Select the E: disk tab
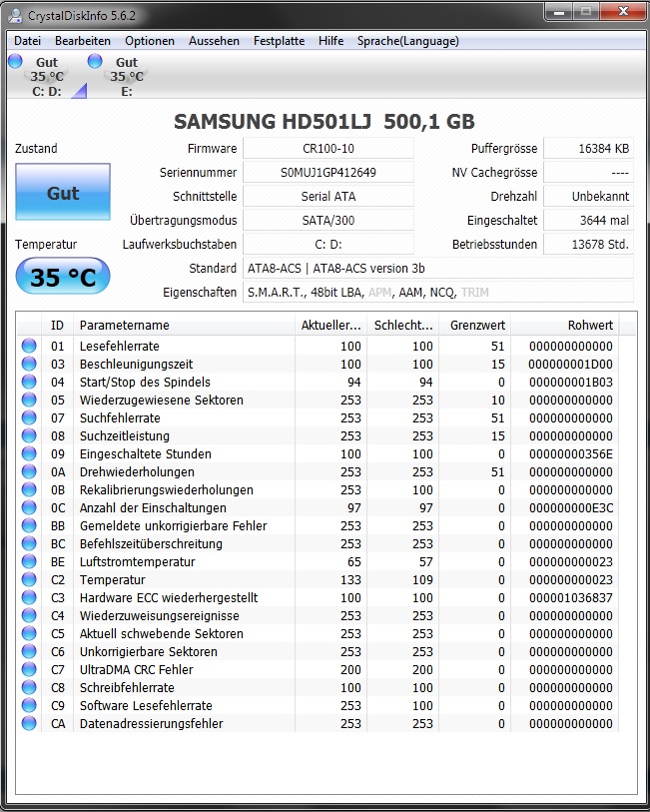This screenshot has height=812, width=650. point(126,76)
